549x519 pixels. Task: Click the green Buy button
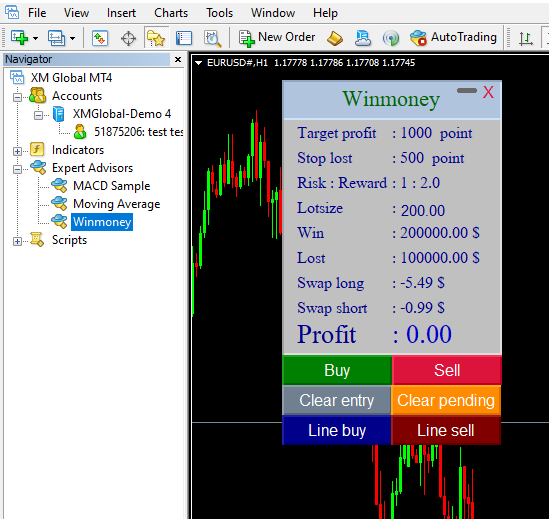pyautogui.click(x=337, y=370)
